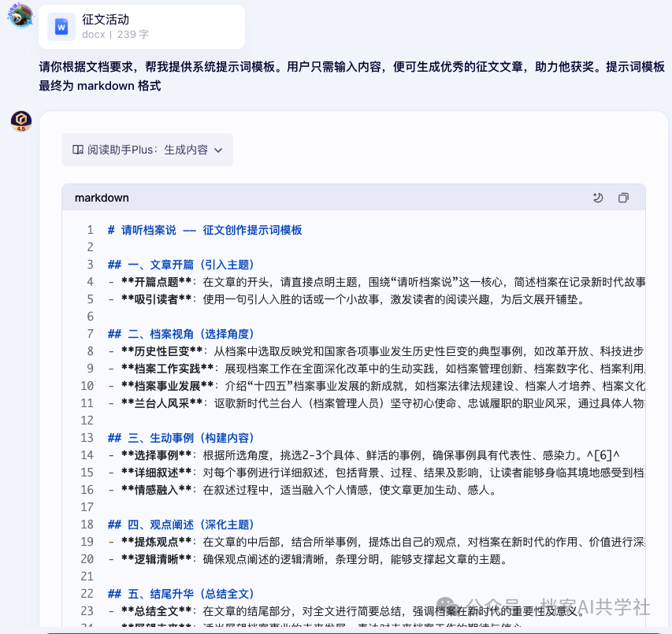Toggle line wrap icon in code header
The image size is (672, 634).
[597, 198]
